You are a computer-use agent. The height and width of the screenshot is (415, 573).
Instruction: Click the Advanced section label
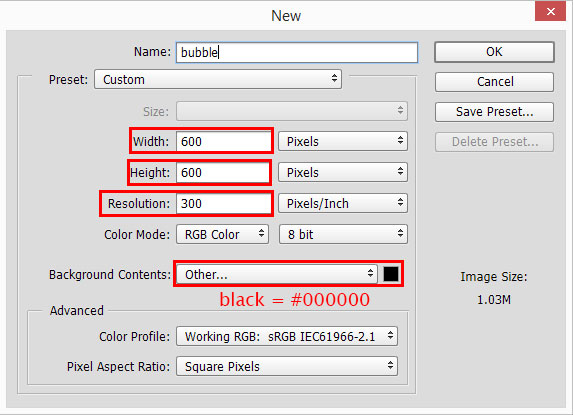point(77,311)
